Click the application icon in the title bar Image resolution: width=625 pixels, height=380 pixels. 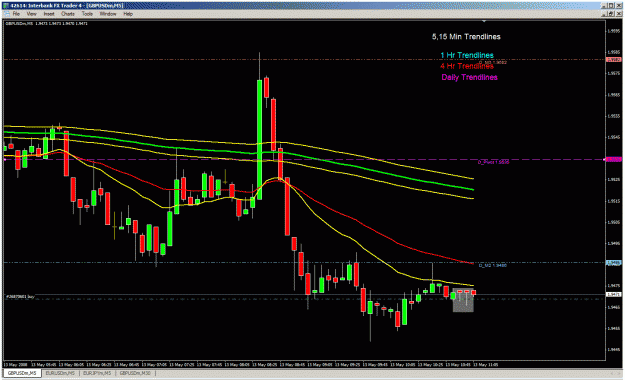(x=6, y=6)
